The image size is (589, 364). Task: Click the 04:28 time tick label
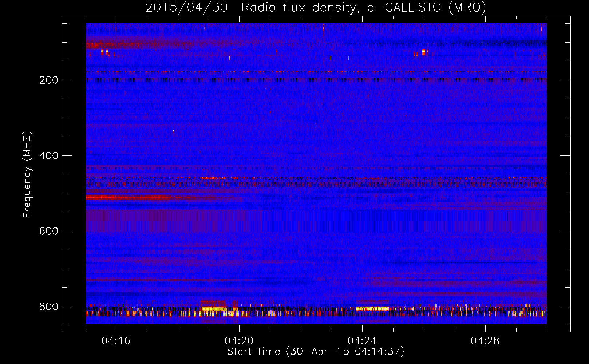[485, 341]
